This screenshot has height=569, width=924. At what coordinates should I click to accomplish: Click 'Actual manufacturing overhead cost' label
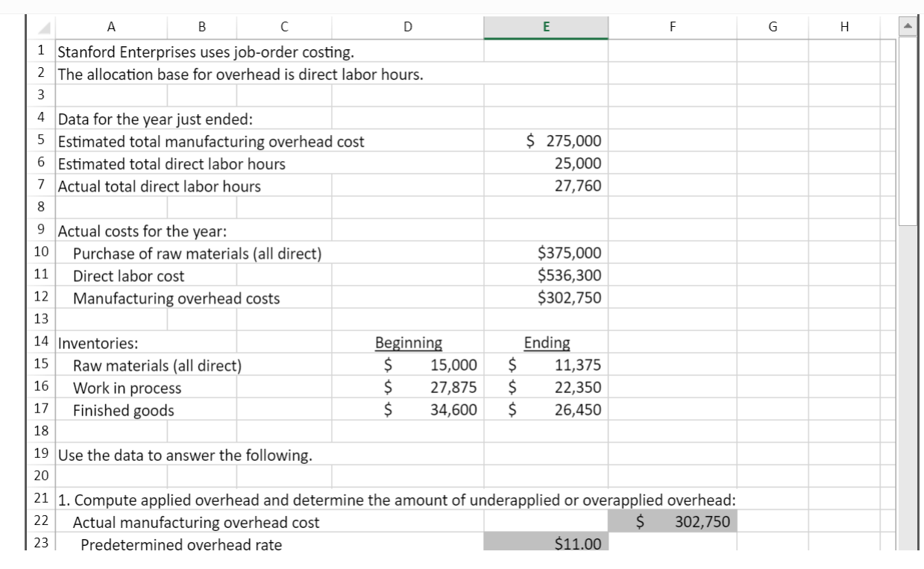[x=196, y=523]
